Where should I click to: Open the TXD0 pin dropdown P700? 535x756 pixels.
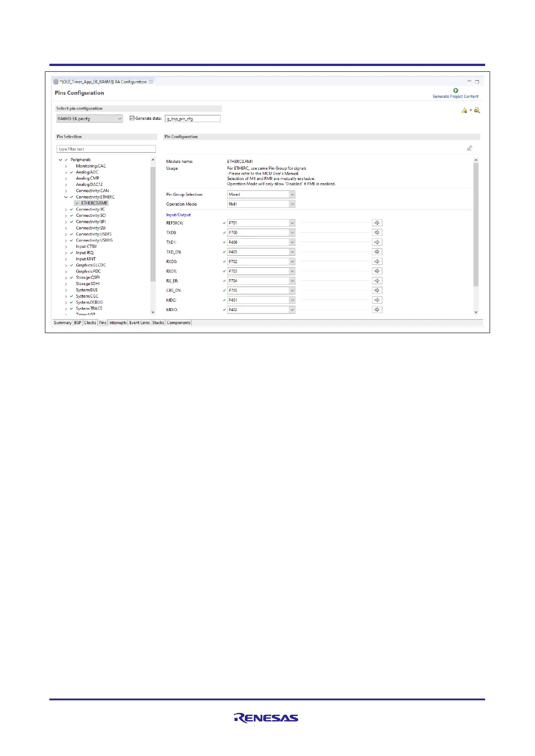click(x=261, y=233)
